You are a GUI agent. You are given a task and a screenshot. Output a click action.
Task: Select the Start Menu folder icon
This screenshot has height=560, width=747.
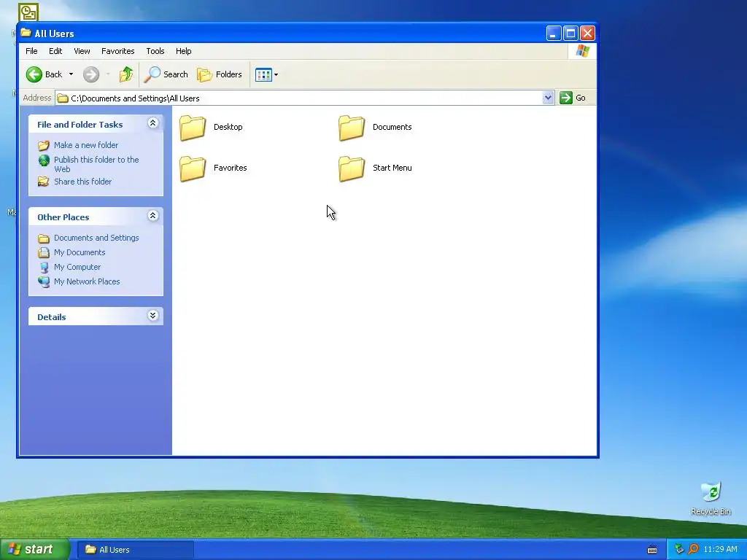[352, 168]
